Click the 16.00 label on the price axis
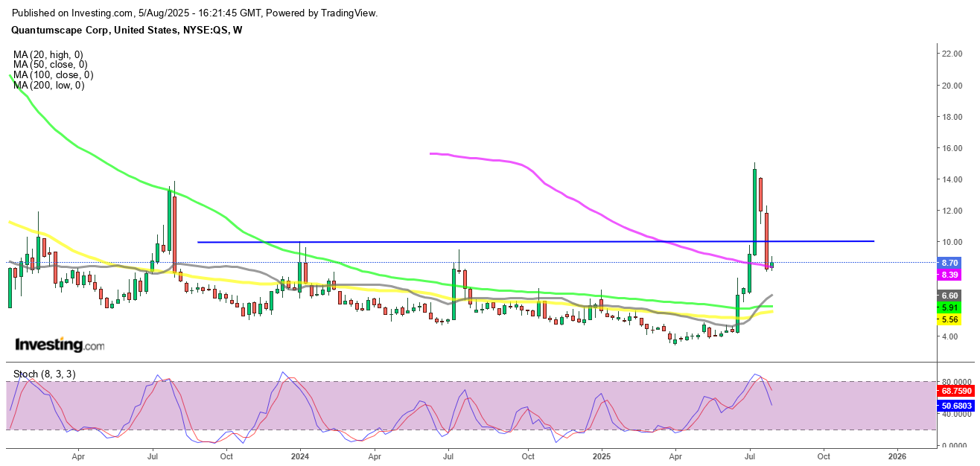Image resolution: width=980 pixels, height=466 pixels. (x=952, y=148)
